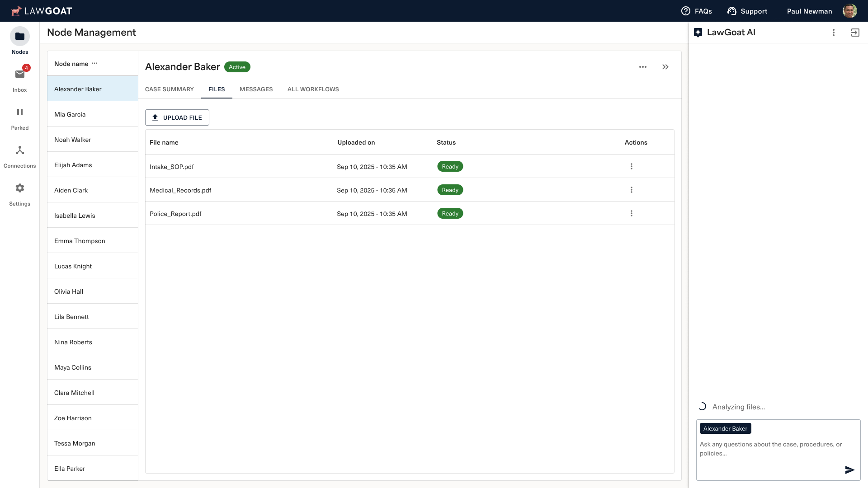
Task: Open Alexander Baker more options ellipsis
Action: click(x=642, y=67)
